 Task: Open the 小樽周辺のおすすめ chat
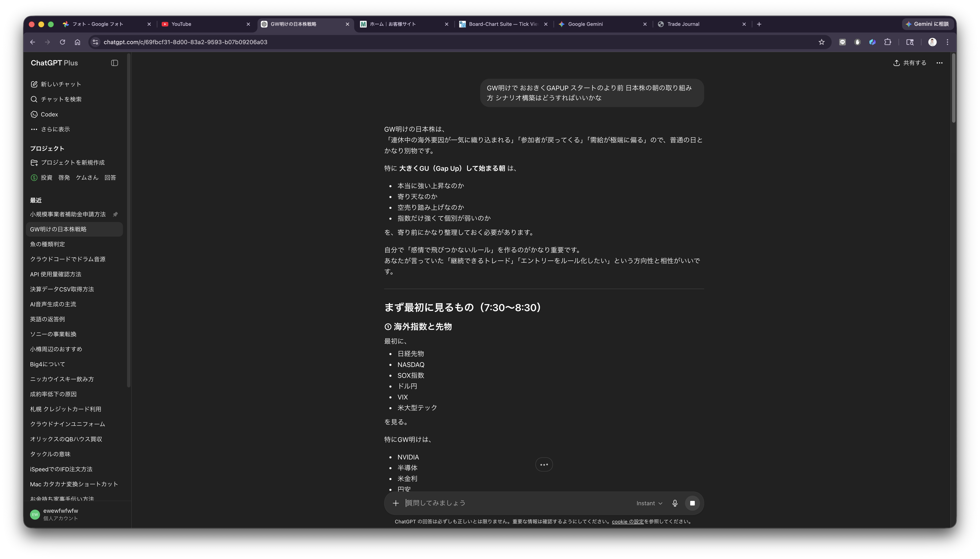coord(75,349)
